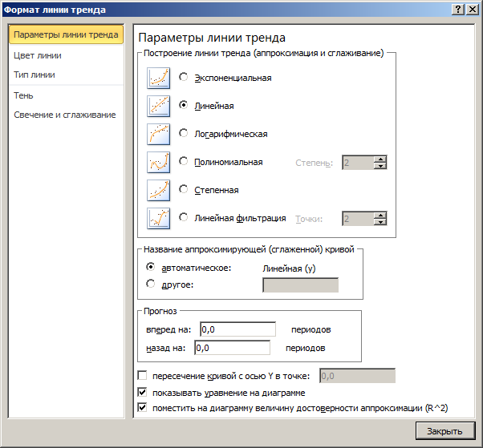Image resolution: width=483 pixels, height=448 pixels.
Task: Click the linear trendline chart icon
Action: coord(158,106)
